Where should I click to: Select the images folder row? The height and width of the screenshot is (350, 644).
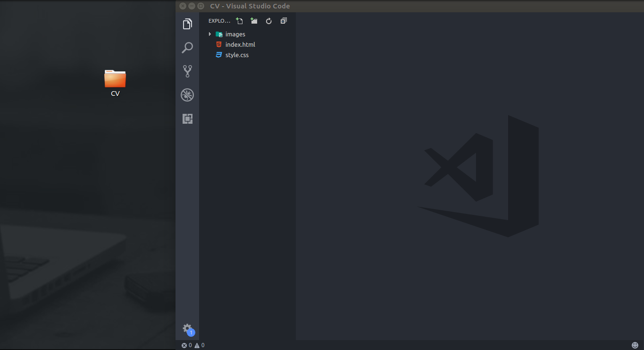pos(248,34)
